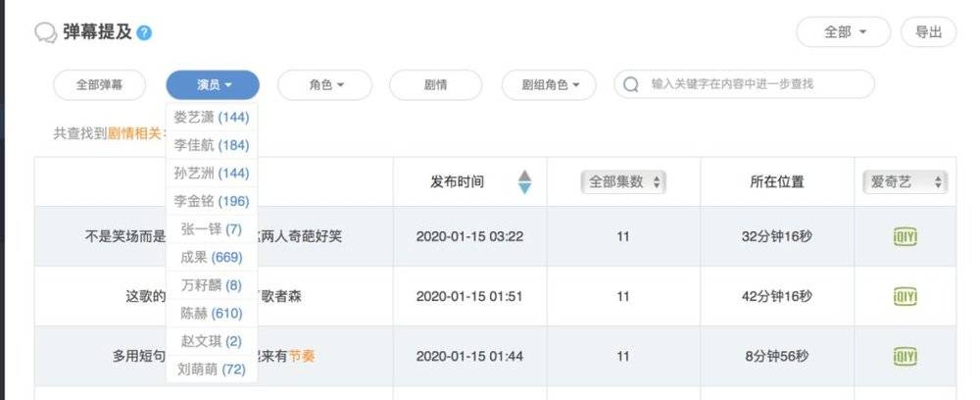
Task: Open the 剧组角色 dropdown
Action: tap(548, 85)
